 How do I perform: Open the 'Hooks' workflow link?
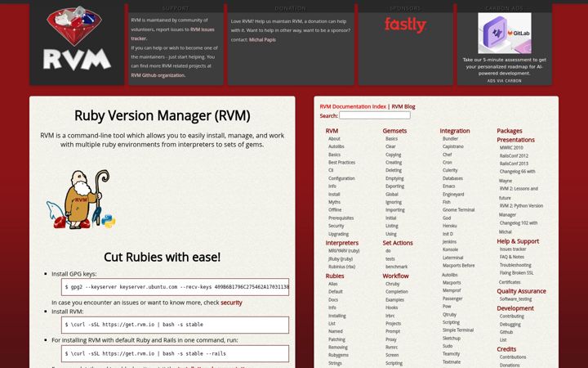click(x=391, y=307)
